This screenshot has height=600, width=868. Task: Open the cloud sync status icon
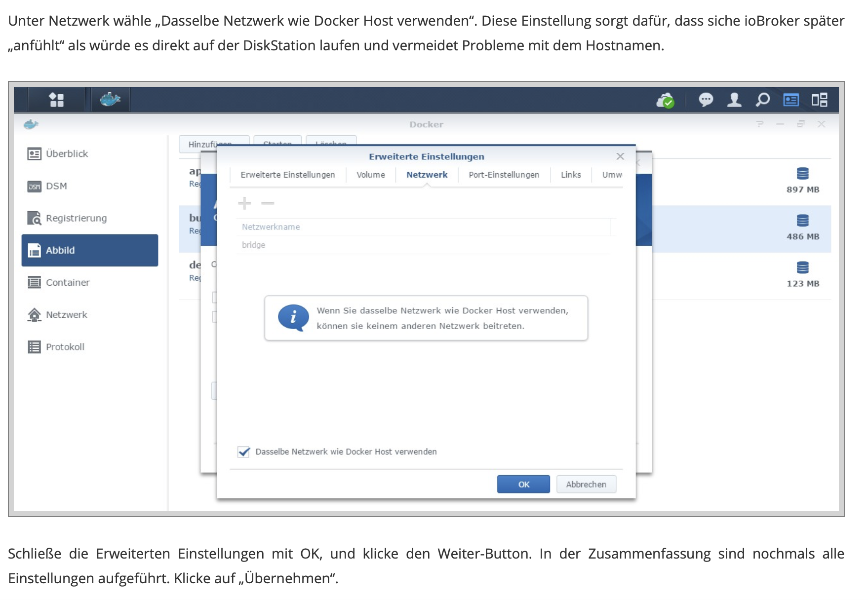point(665,100)
